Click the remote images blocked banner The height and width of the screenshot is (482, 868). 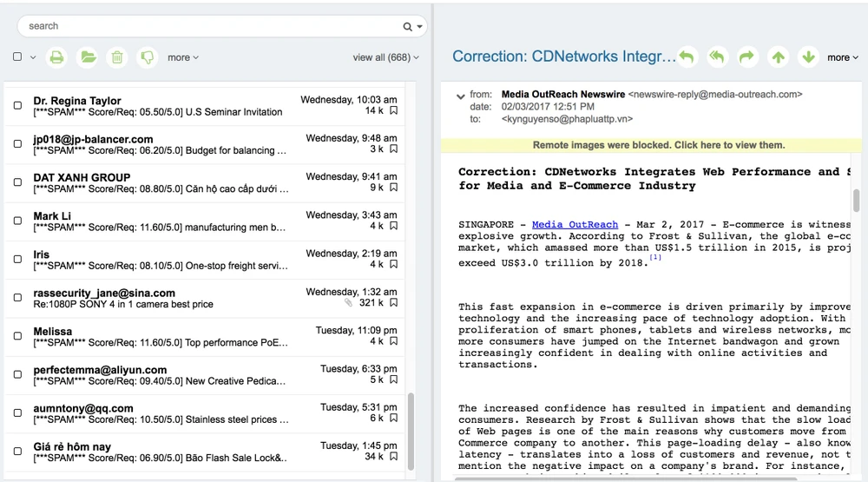coord(658,145)
